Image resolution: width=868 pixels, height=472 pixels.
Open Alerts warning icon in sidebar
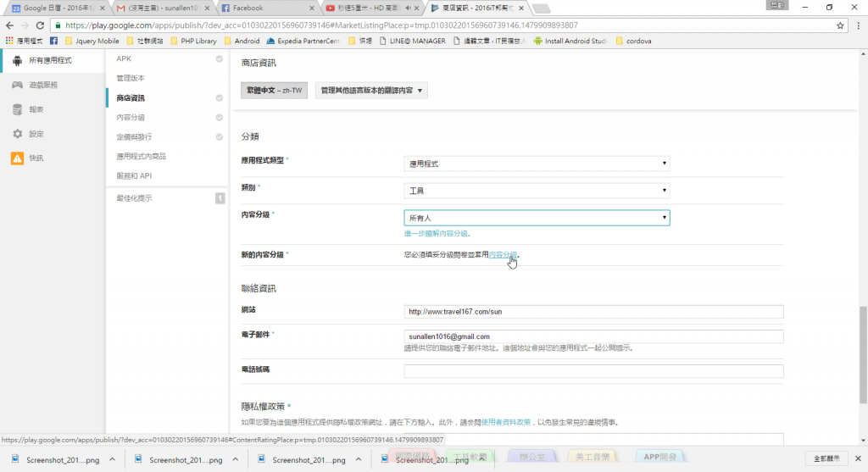17,158
